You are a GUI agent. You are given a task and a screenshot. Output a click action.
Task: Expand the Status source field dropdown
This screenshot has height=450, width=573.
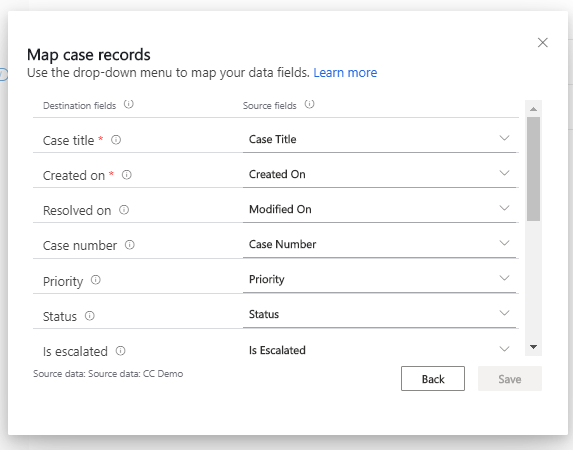(380, 314)
